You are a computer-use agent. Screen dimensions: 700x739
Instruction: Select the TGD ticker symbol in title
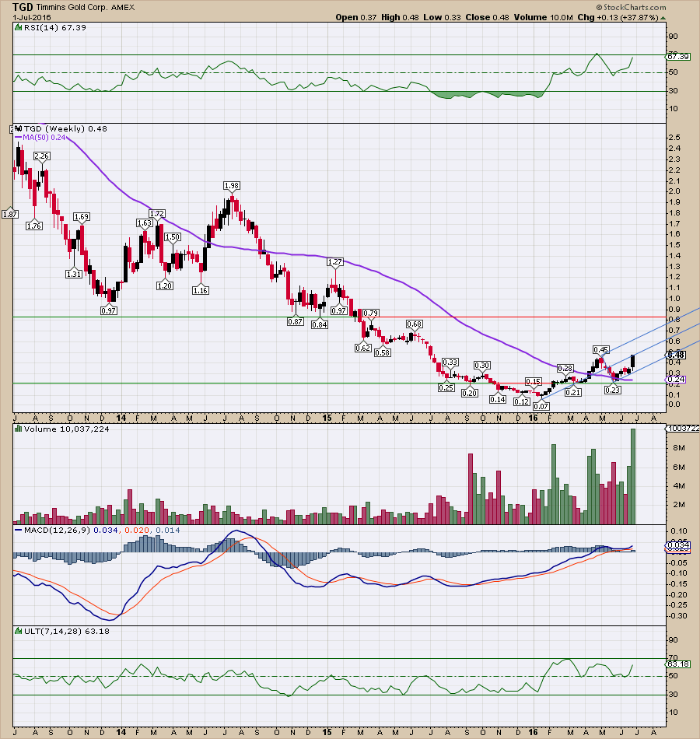click(x=23, y=7)
